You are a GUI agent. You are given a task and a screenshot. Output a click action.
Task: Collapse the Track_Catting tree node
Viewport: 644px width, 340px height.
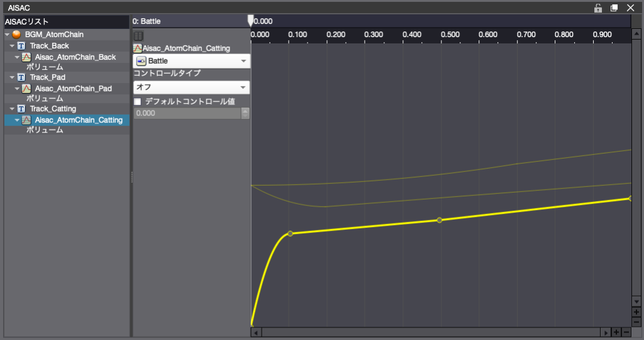click(x=12, y=109)
